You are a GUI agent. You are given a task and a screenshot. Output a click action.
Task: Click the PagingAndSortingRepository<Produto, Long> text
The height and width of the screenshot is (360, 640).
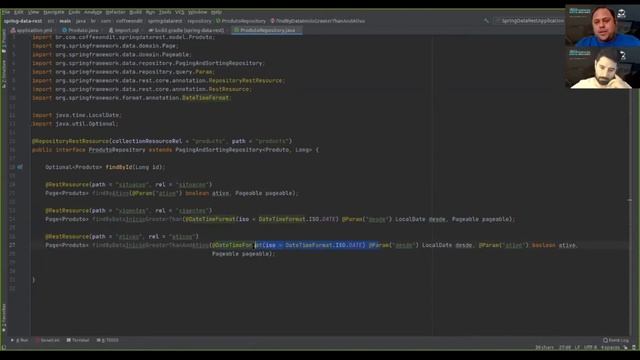pos(244,150)
